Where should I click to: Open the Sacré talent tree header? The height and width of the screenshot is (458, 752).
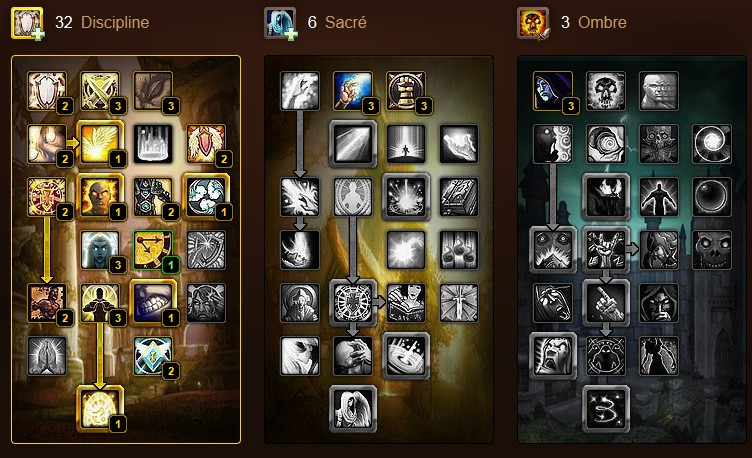[345, 22]
